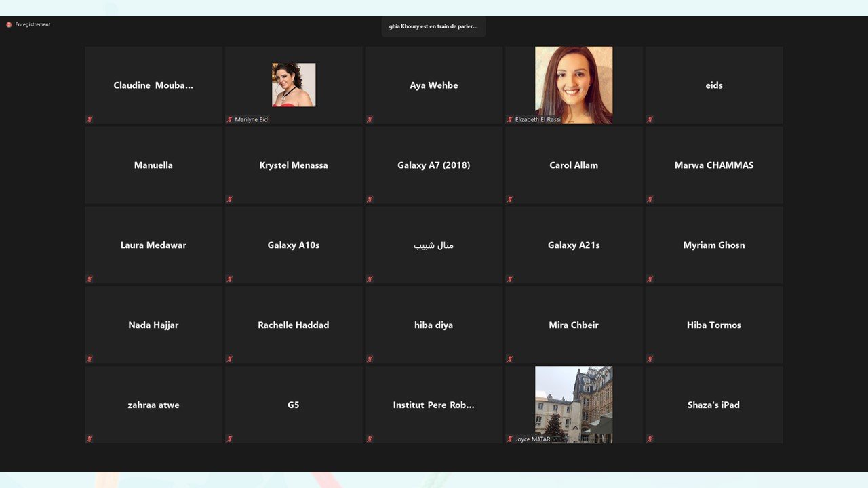Click muted mic icon beside Elizabeth El Rassi
Image resolution: width=868 pixels, height=488 pixels.
[510, 119]
